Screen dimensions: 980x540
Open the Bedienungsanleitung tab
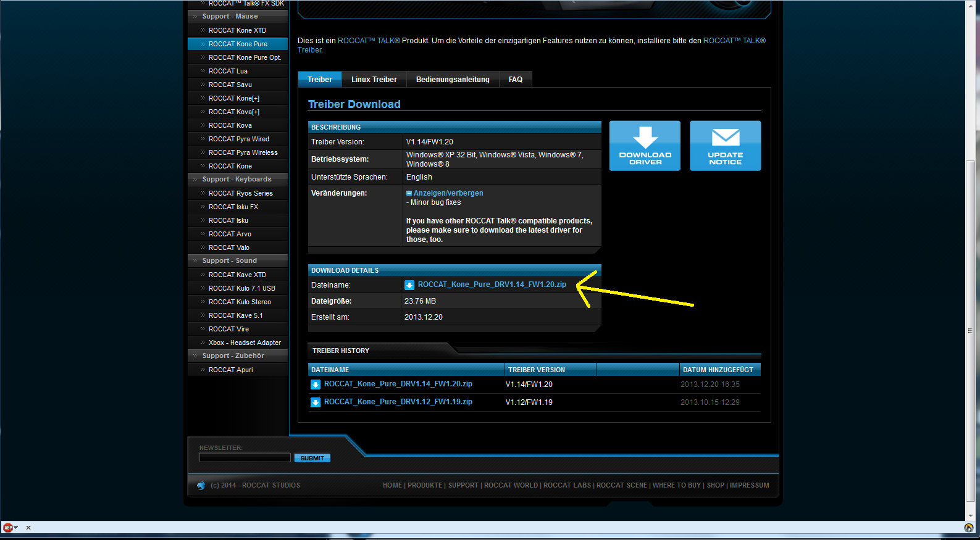point(453,80)
